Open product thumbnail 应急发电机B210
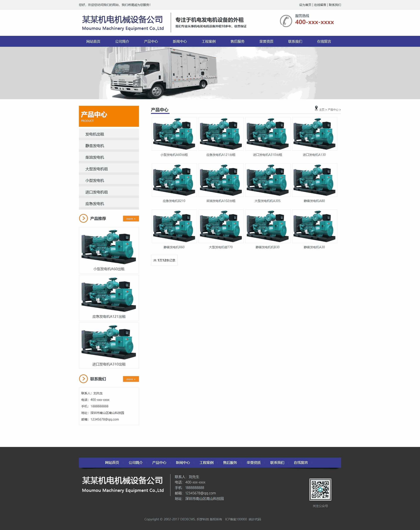420x530 pixels. coord(174,180)
